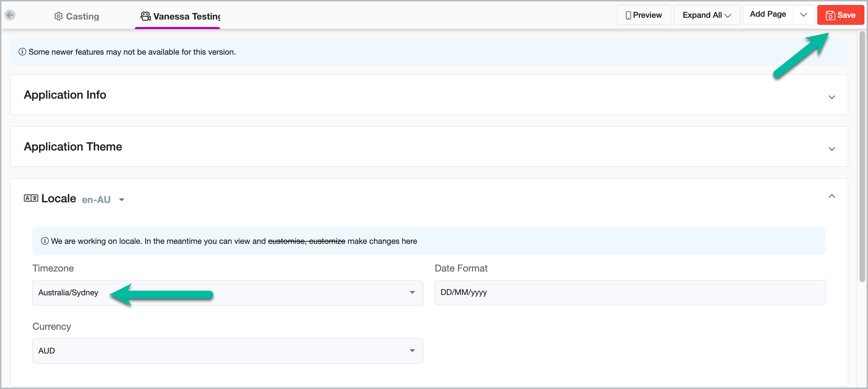Viewport: 868px width, 389px height.
Task: Expand the Application Theme section
Action: pos(831,149)
